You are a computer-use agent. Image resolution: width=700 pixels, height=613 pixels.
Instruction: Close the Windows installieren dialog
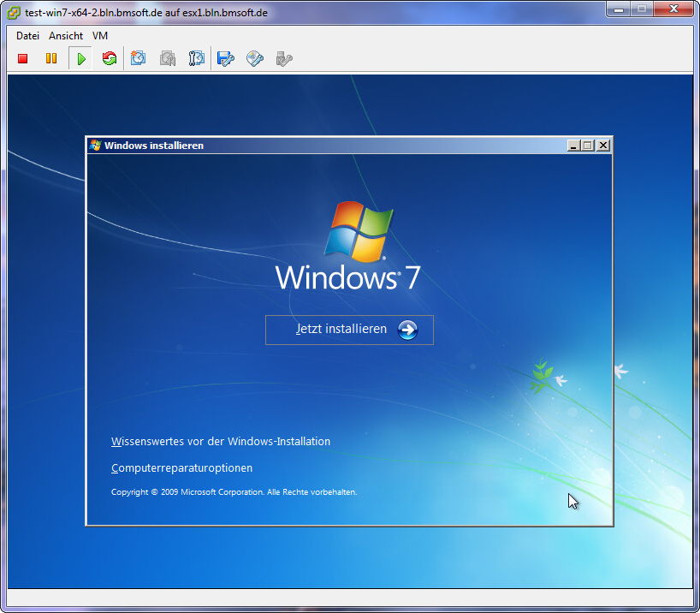603,146
